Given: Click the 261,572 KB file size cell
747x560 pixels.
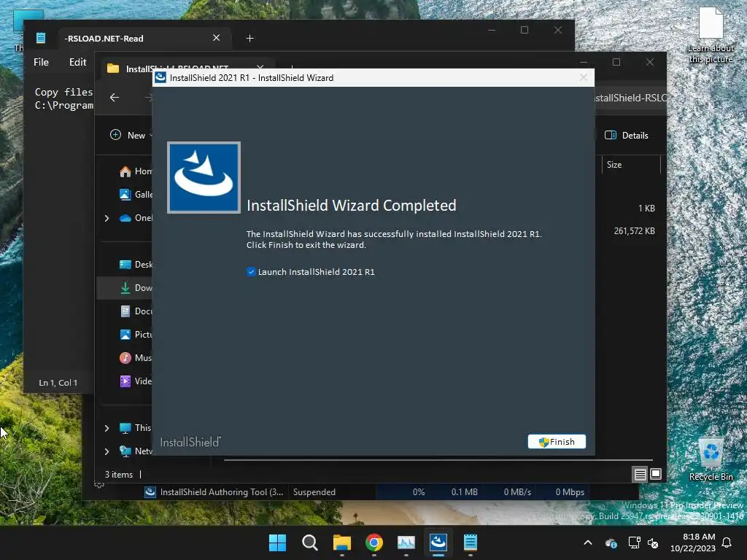Looking at the screenshot, I should 634,231.
